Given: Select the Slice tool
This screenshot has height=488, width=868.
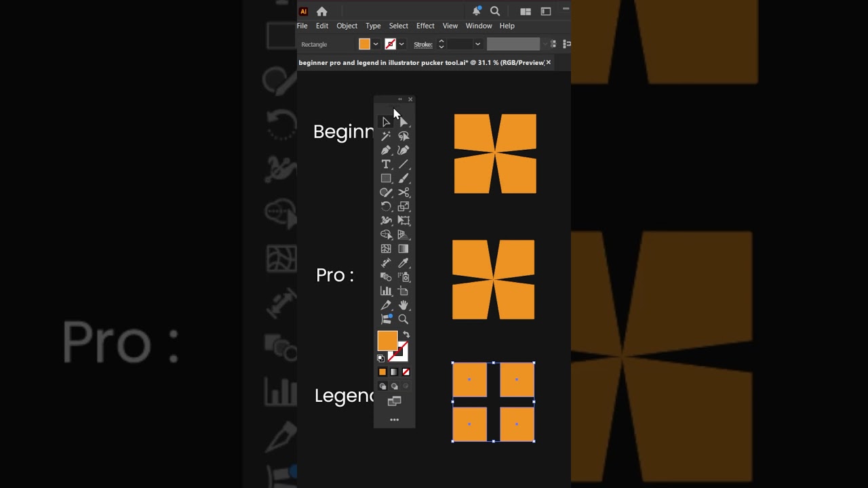Looking at the screenshot, I should click(x=386, y=306).
